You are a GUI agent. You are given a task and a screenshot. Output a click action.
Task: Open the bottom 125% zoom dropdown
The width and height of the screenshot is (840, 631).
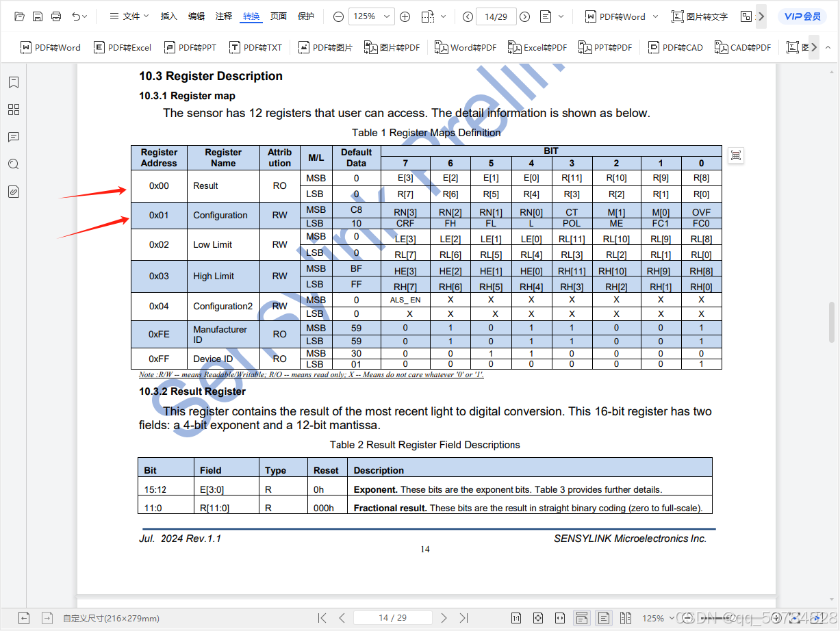tap(659, 618)
